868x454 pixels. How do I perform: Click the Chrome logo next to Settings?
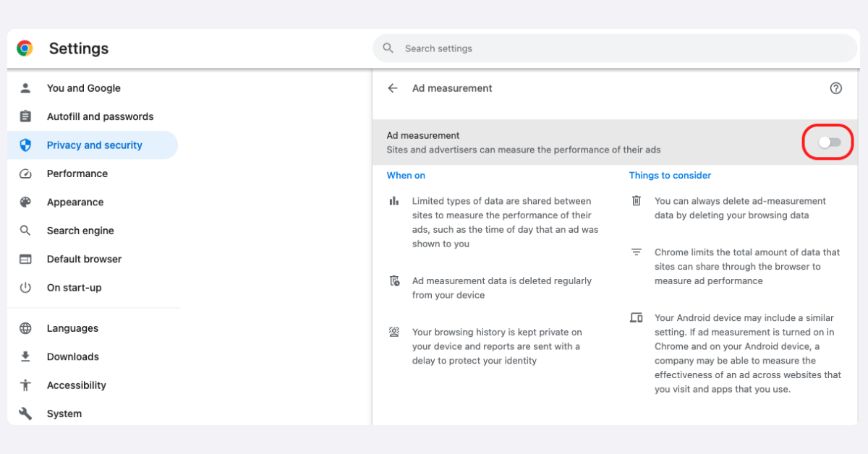coord(25,48)
